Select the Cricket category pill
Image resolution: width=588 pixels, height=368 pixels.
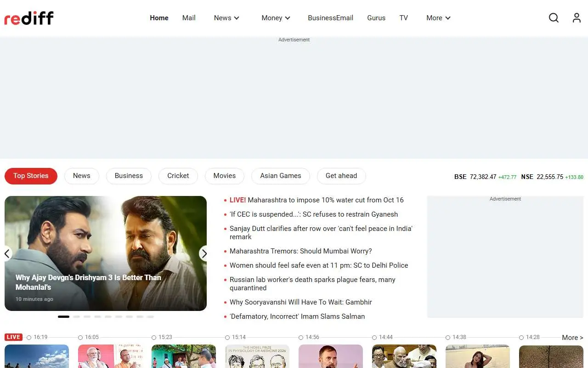coord(178,176)
